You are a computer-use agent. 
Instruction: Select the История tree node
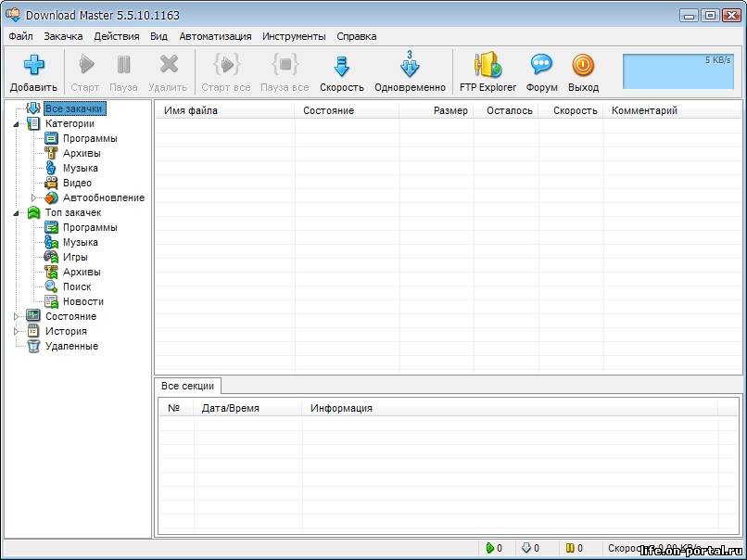point(66,331)
